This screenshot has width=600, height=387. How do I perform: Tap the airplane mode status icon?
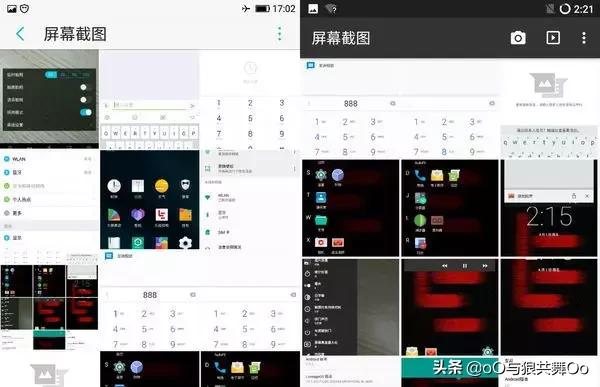click(246, 8)
